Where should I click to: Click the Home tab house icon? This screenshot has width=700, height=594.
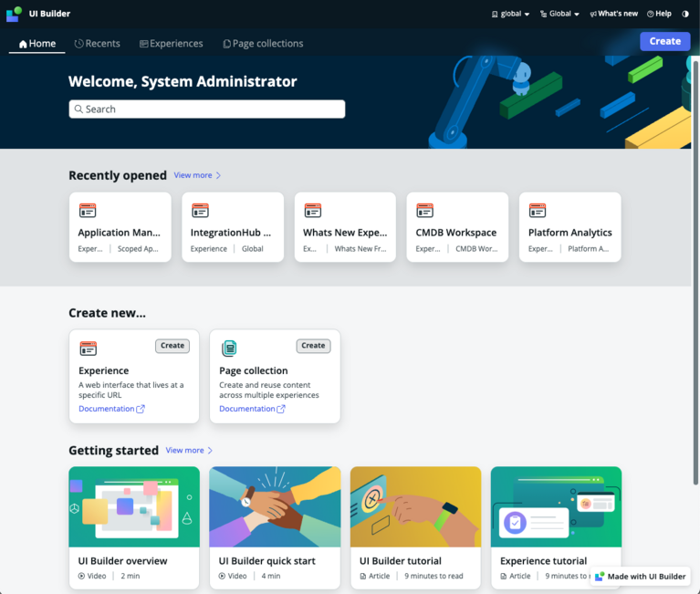click(x=23, y=44)
